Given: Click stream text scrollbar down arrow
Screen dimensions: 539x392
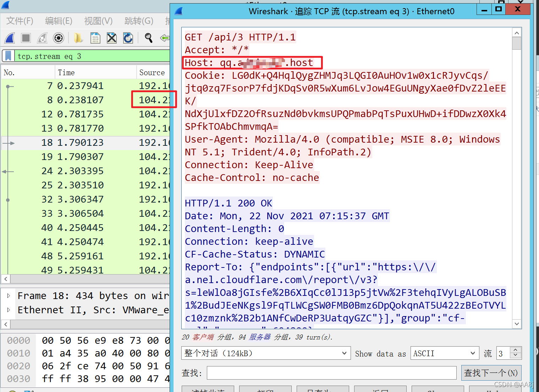Looking at the screenshot, I should pyautogui.click(x=517, y=324).
